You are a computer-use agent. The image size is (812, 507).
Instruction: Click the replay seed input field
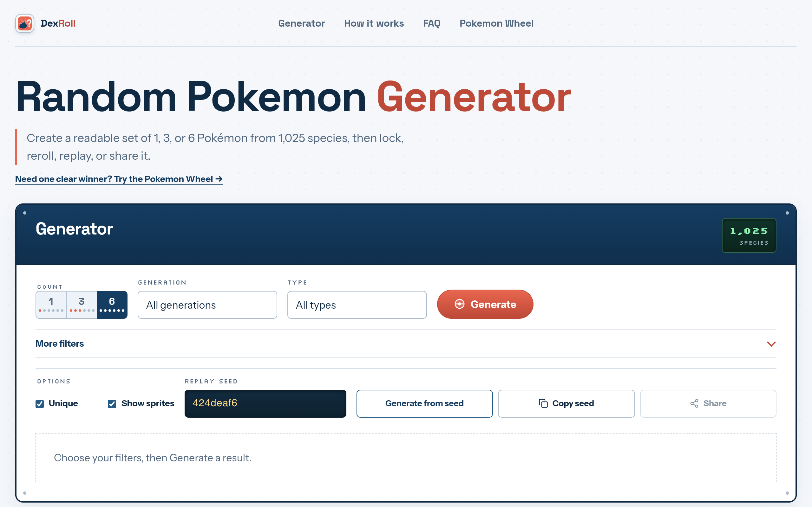click(265, 403)
